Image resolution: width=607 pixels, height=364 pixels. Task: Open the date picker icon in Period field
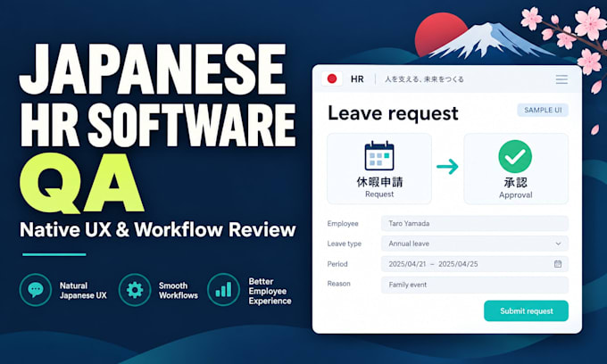click(557, 264)
